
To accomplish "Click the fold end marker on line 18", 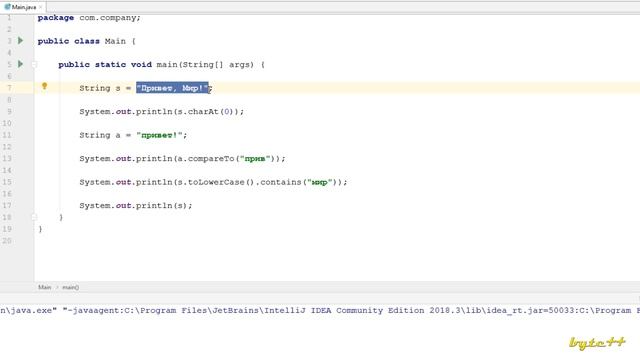I will (x=34, y=217).
